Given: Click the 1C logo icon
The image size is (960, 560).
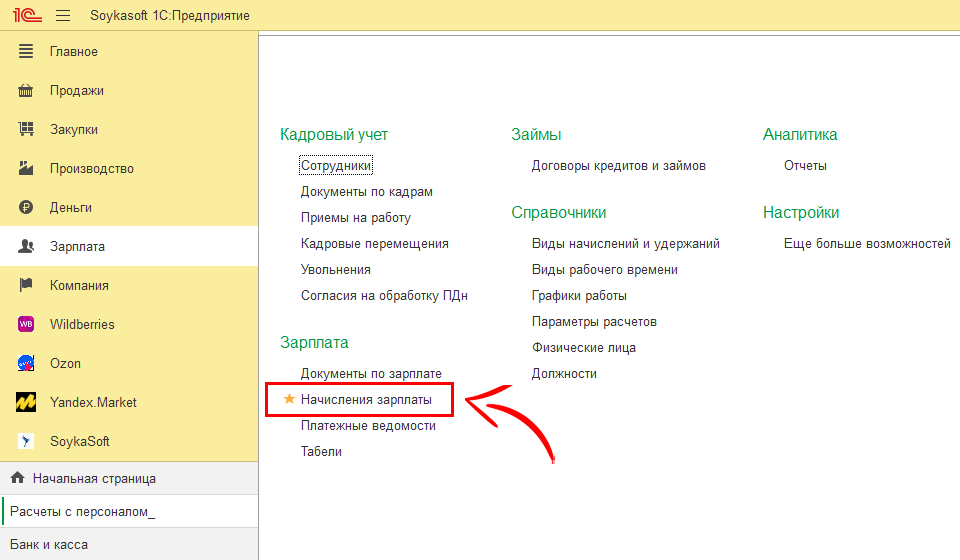Looking at the screenshot, I should coord(27,15).
